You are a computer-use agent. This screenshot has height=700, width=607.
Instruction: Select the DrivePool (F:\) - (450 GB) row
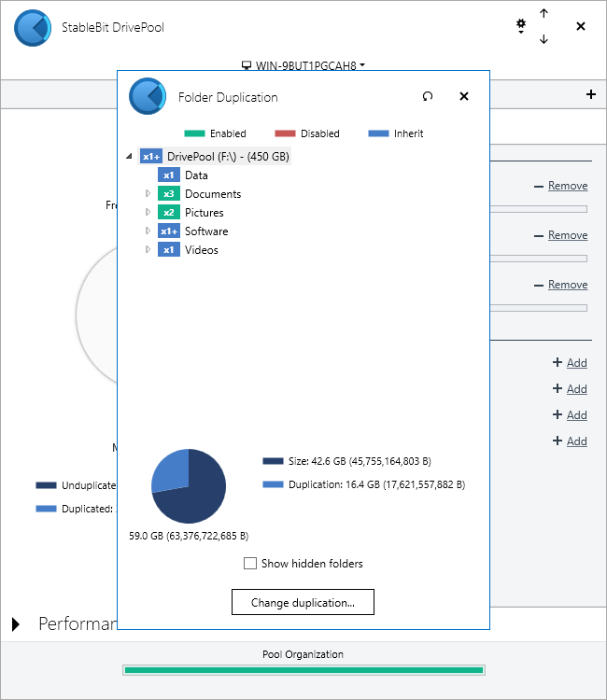[x=215, y=156]
